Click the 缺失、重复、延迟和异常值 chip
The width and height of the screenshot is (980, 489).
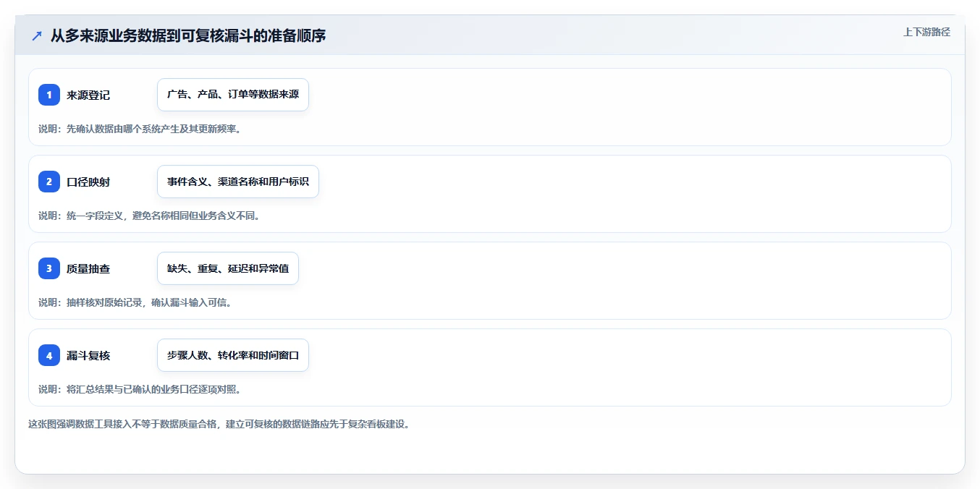228,268
